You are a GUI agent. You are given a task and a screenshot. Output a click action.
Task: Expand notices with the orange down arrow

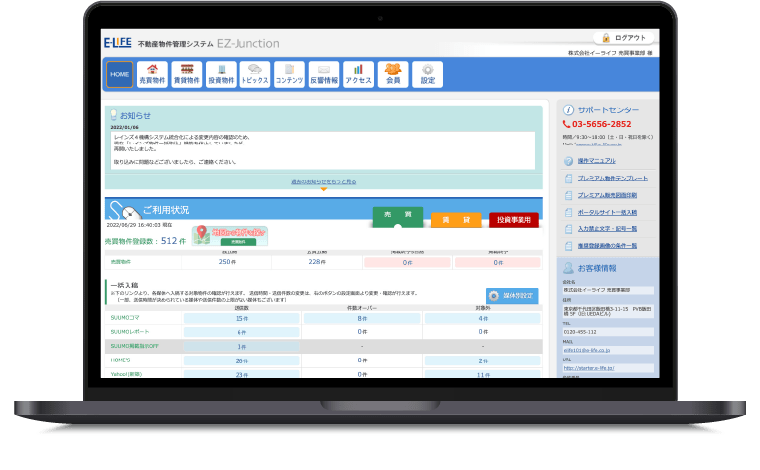click(324, 189)
